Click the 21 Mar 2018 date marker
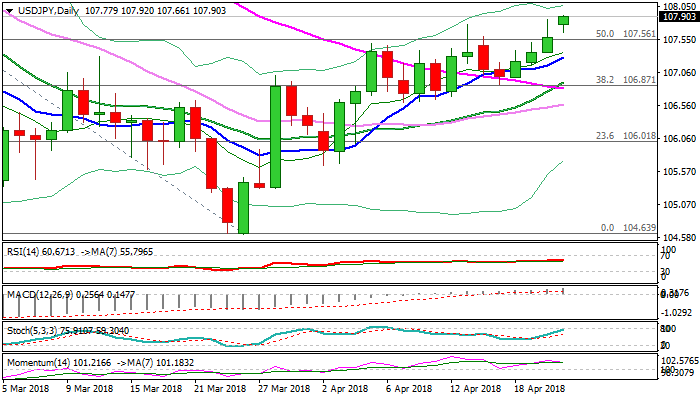Image resolution: width=700 pixels, height=400 pixels. 219,387
